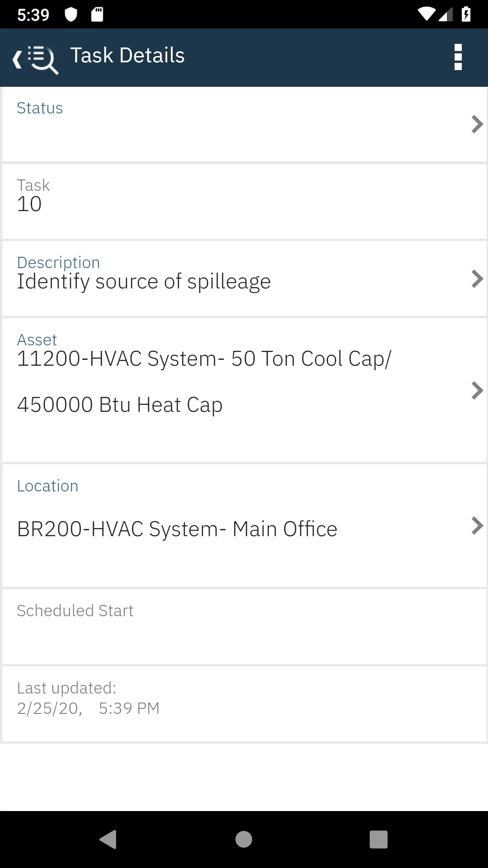Open the three-dot overflow menu
The width and height of the screenshot is (488, 868).
pyautogui.click(x=458, y=57)
